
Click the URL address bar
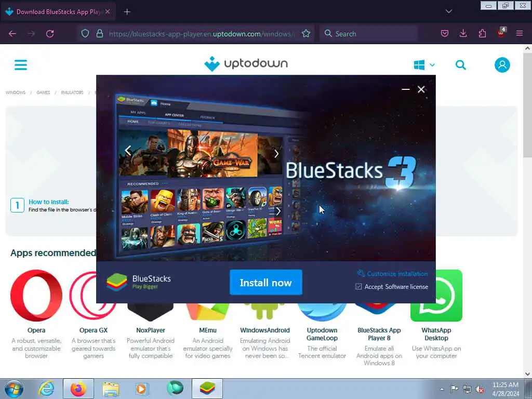pos(202,34)
